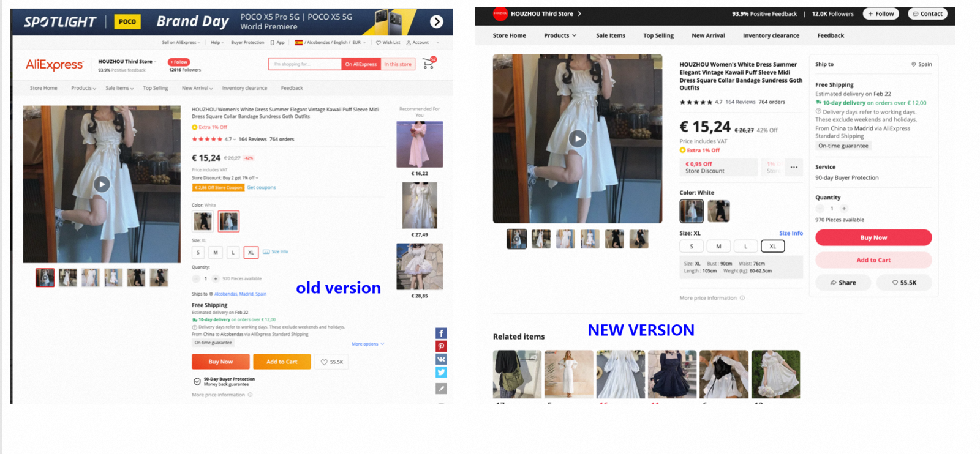The image size is (980, 454).
Task: Click Add to Cart in the old version
Action: (282, 362)
